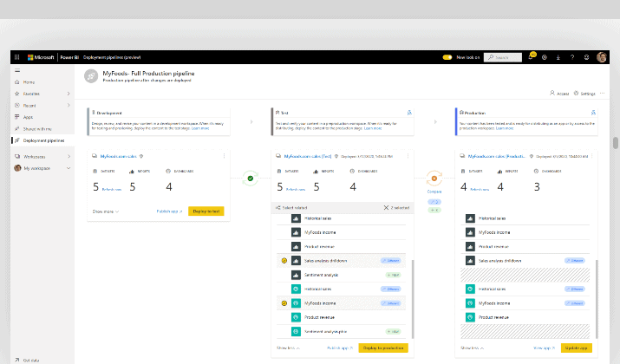The image size is (620, 364).
Task: Click Refresh now in the Test card
Action: coord(296,190)
